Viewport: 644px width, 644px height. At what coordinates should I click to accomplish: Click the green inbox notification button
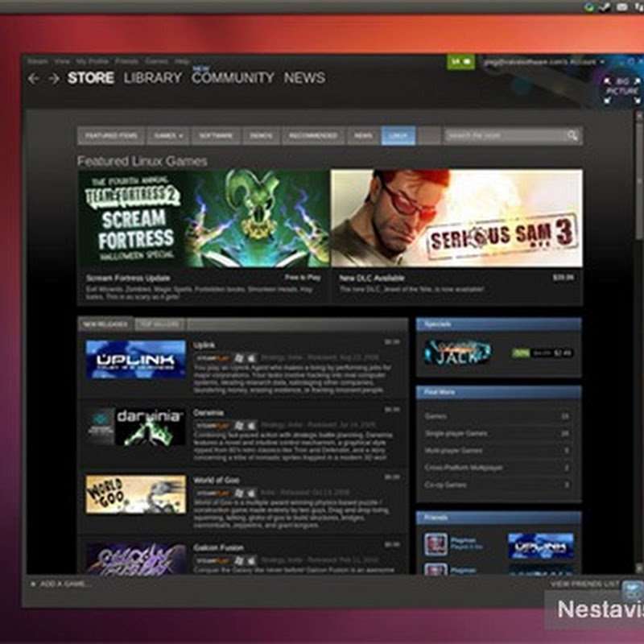point(460,62)
